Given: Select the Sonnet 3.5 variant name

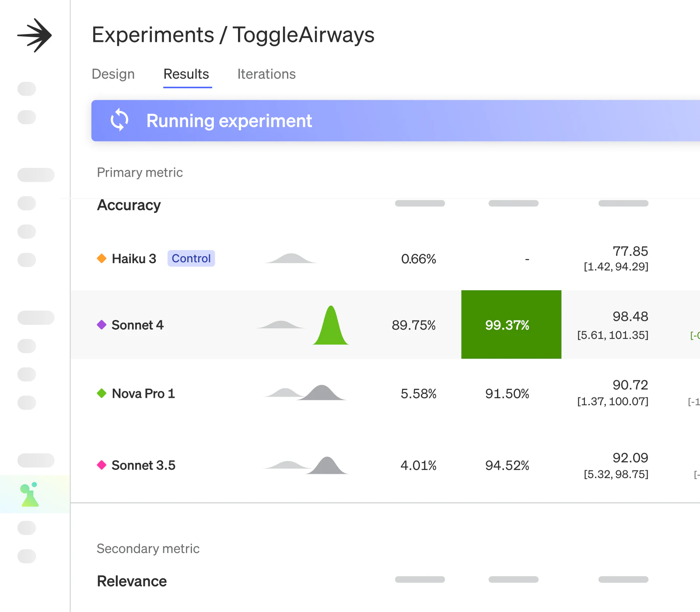Looking at the screenshot, I should click(x=143, y=465).
